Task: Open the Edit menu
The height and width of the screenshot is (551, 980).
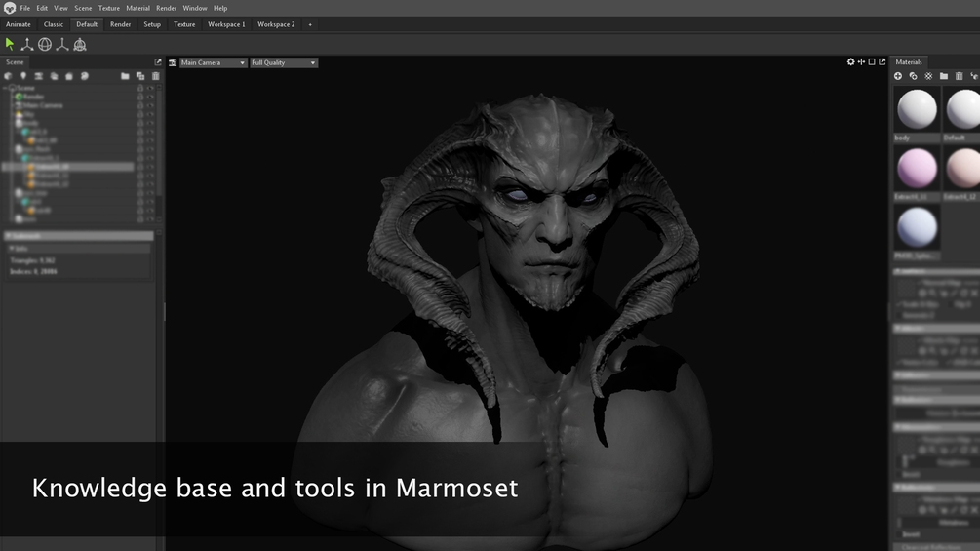Action: tap(42, 8)
